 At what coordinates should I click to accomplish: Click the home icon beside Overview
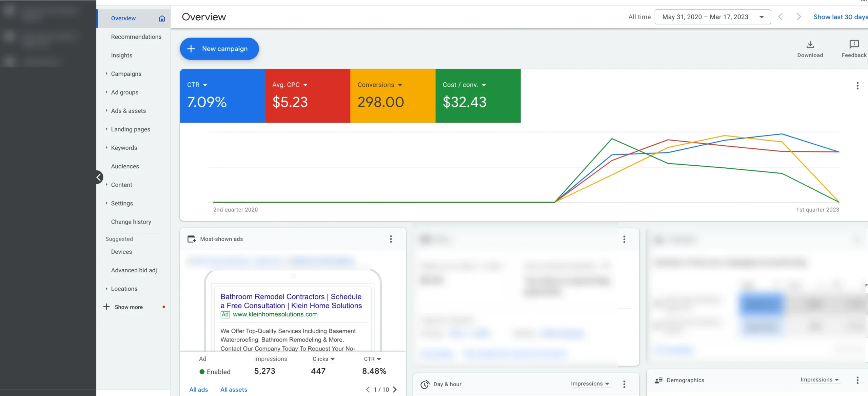(x=162, y=18)
